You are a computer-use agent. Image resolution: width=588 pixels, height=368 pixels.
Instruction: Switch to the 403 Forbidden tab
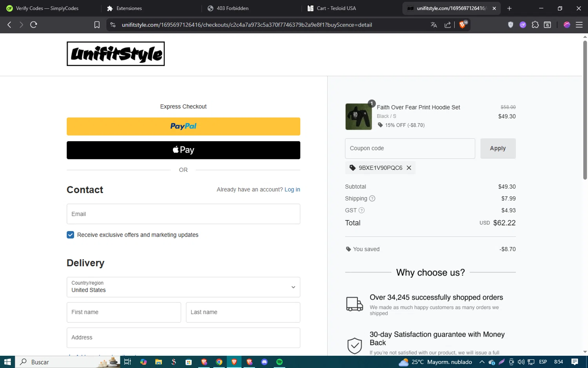pyautogui.click(x=232, y=8)
